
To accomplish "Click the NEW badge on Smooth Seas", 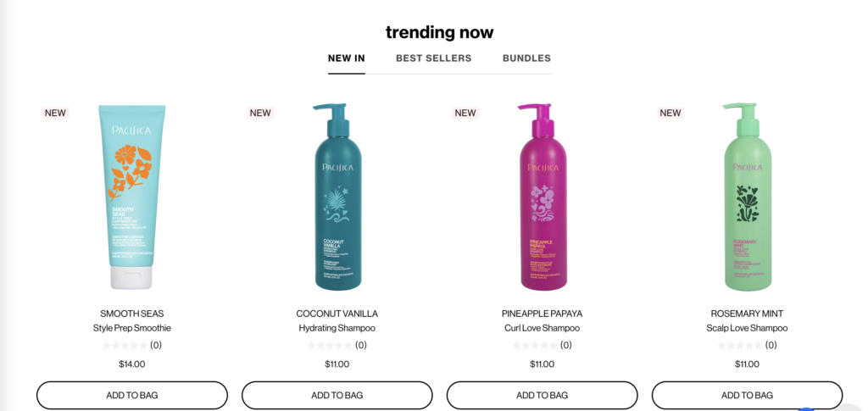I will pyautogui.click(x=55, y=113).
